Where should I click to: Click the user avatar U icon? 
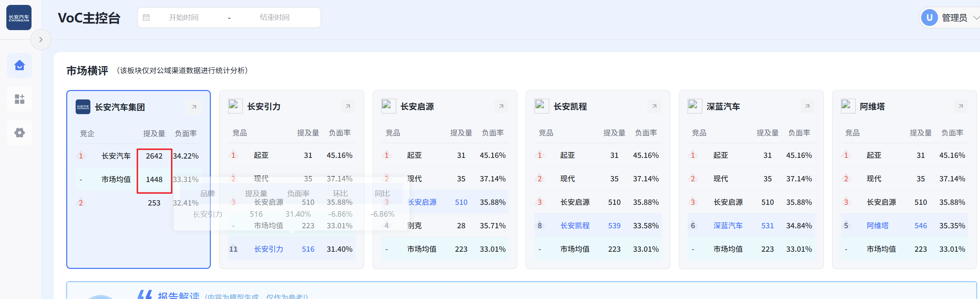(x=929, y=18)
